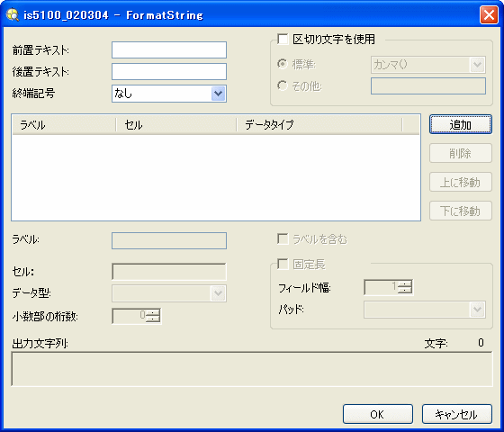The height and width of the screenshot is (432, 504).
Task: Increase the フィールド幅 spinner value
Action: 405,283
